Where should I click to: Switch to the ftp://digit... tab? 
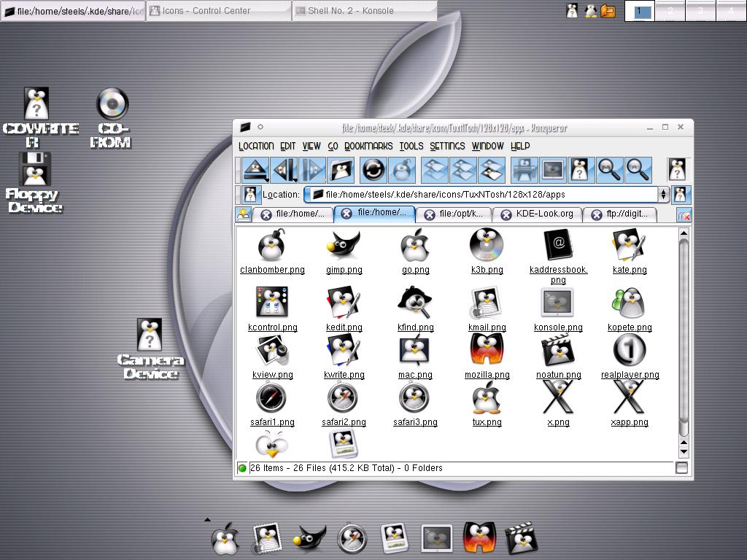pyautogui.click(x=619, y=214)
